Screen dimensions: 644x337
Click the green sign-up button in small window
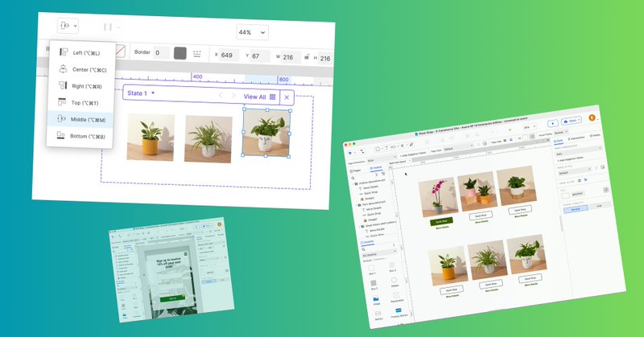coord(172,298)
